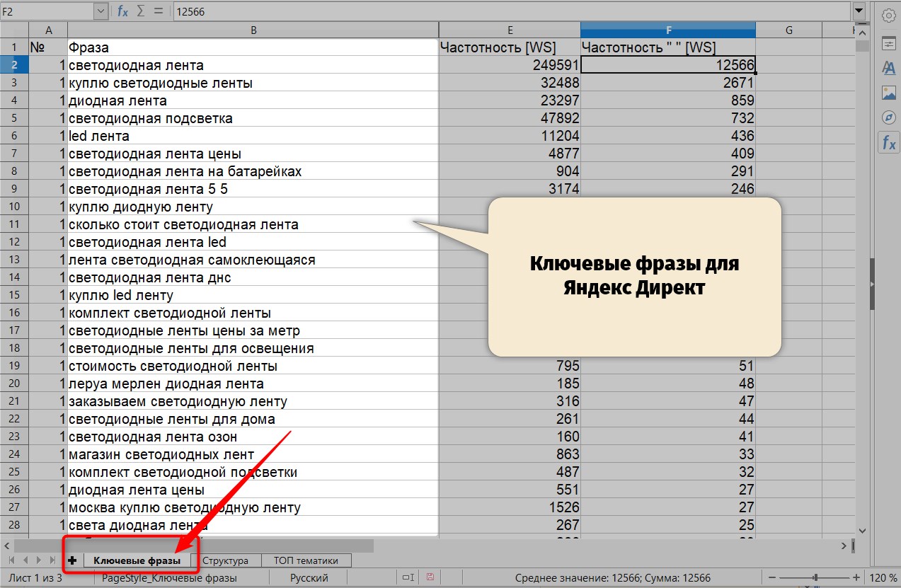Screen dimensions: 901x588
Task: Select cell with value 47892
Action: tap(510, 118)
